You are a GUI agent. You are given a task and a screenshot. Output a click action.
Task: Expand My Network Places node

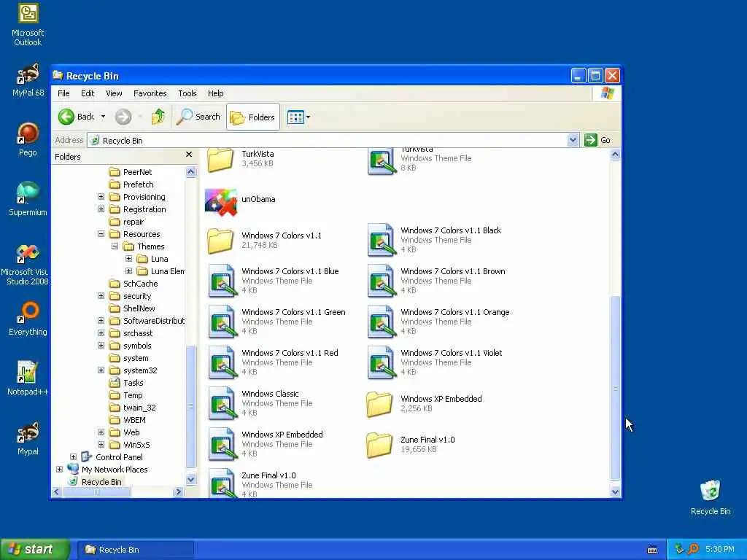pyautogui.click(x=60, y=469)
